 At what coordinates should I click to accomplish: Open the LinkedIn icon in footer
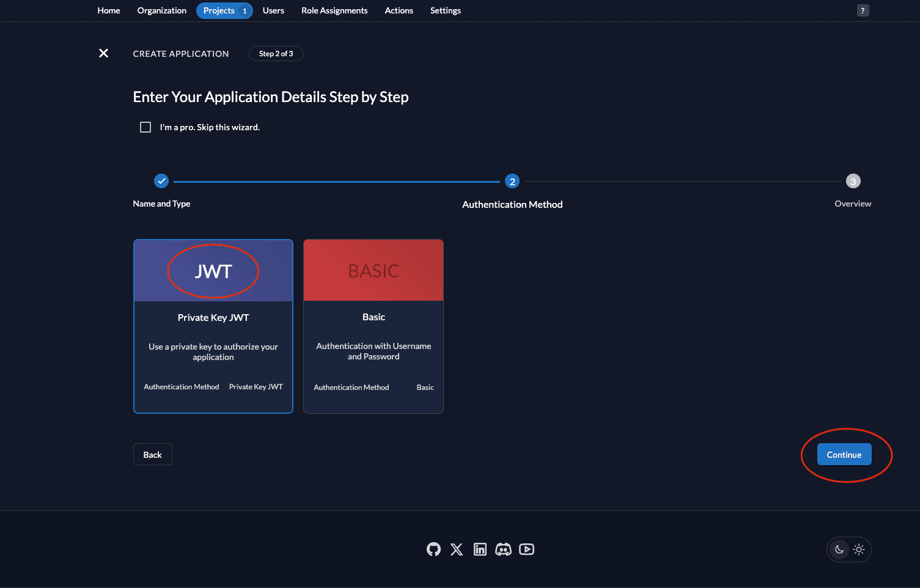[480, 549]
